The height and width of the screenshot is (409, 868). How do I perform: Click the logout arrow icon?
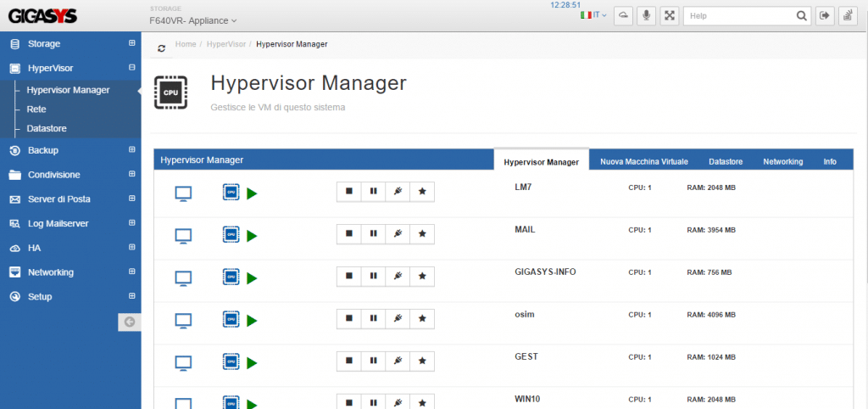[825, 15]
